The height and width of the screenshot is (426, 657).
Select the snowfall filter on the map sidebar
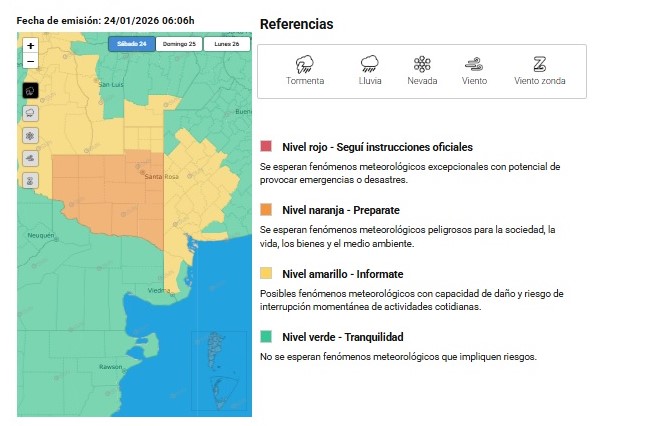[x=30, y=136]
